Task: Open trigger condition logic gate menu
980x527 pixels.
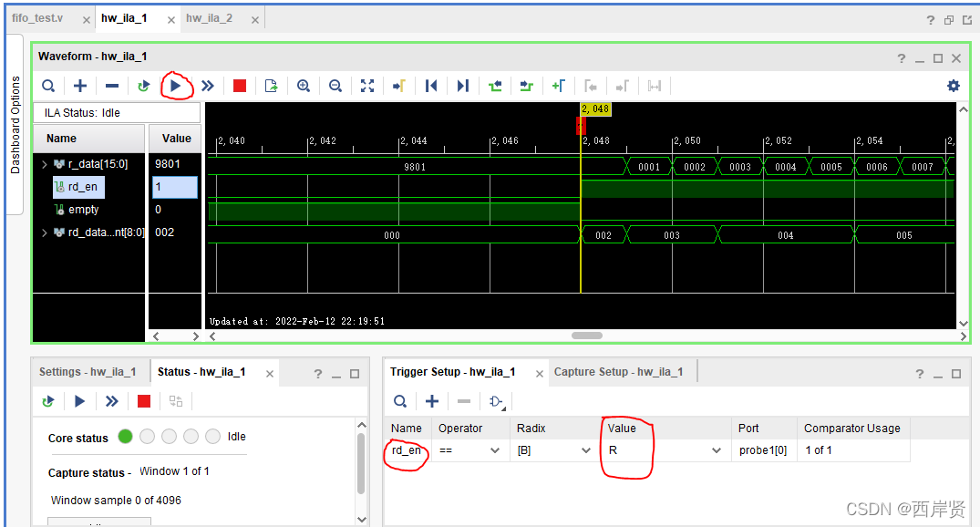Action: [497, 402]
